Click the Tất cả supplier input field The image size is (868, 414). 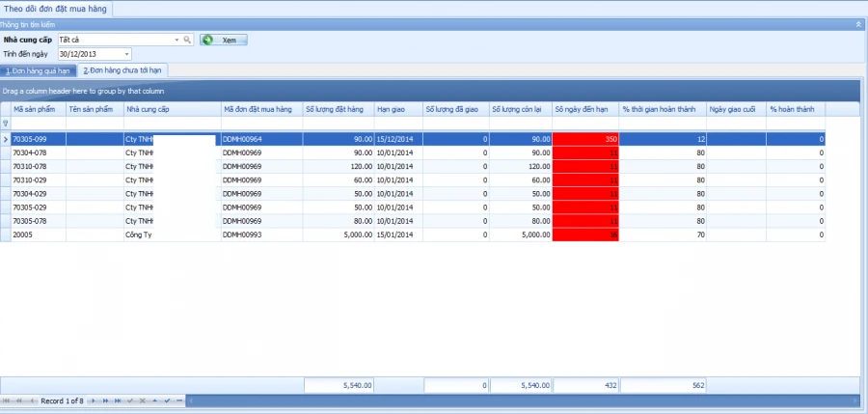click(x=116, y=40)
